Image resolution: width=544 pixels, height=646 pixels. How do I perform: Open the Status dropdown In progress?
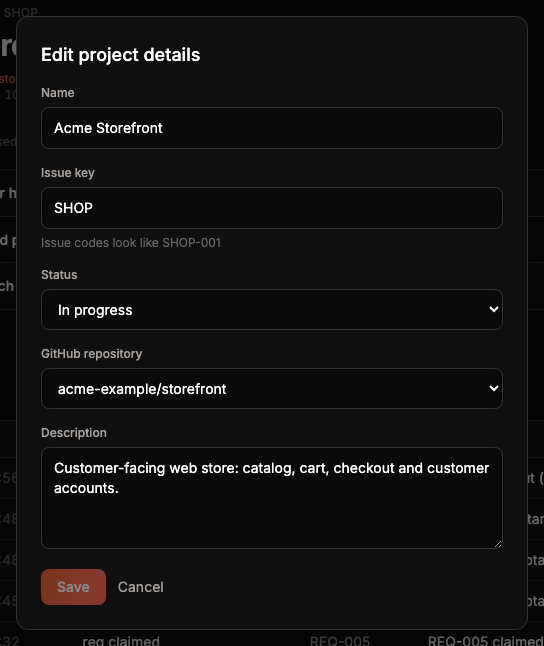click(x=272, y=309)
